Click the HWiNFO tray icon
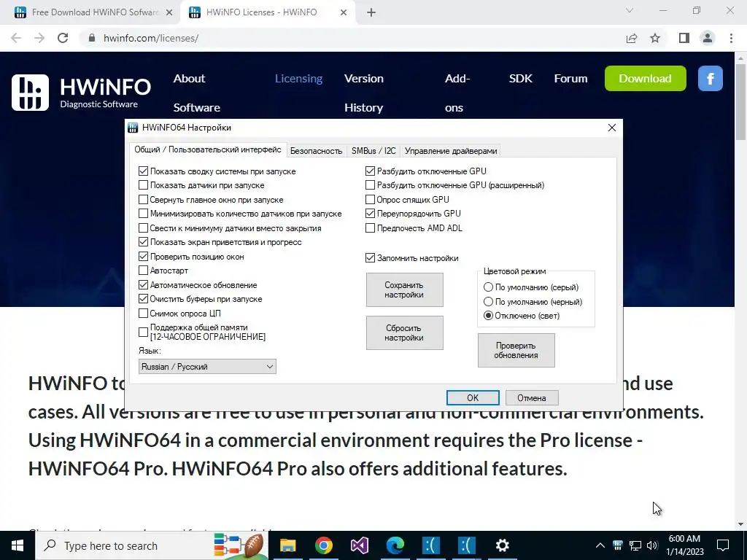This screenshot has width=747, height=560. click(x=617, y=545)
